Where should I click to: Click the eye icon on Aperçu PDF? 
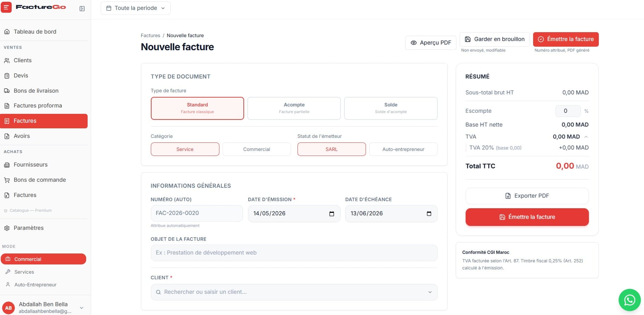(413, 43)
